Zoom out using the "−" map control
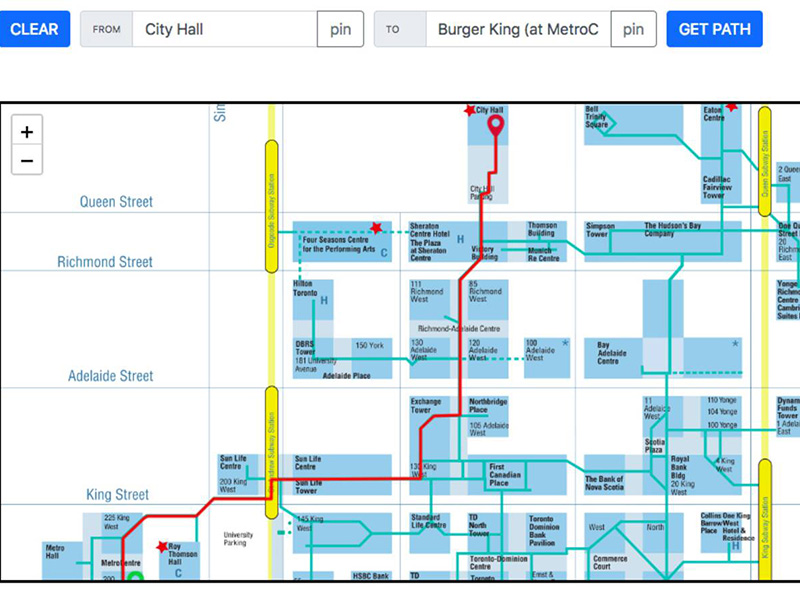This screenshot has width=800, height=600. coord(26,159)
